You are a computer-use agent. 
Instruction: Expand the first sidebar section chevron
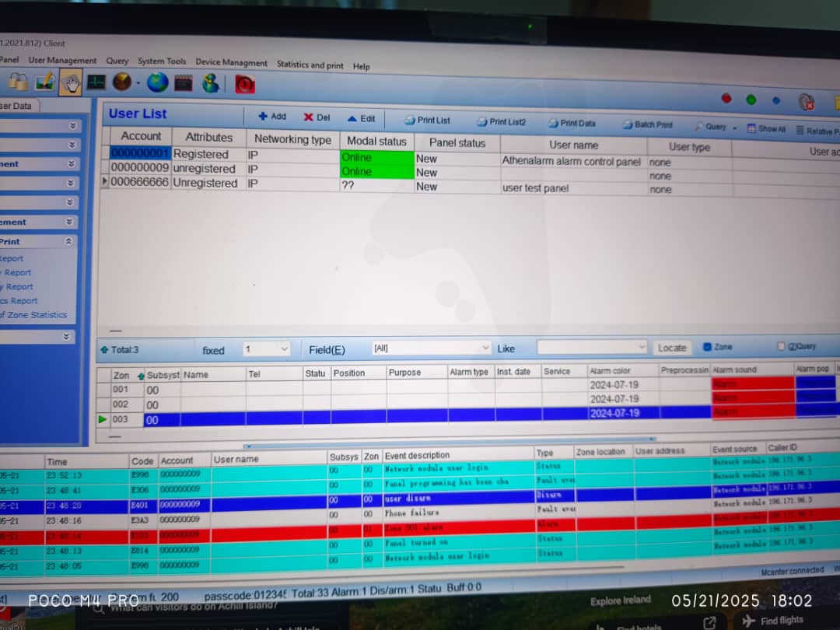72,125
